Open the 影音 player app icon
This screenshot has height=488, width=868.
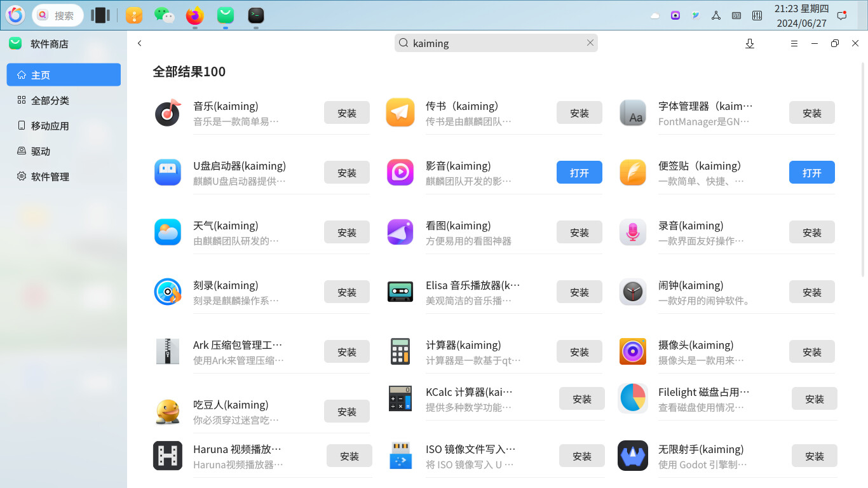tap(400, 173)
